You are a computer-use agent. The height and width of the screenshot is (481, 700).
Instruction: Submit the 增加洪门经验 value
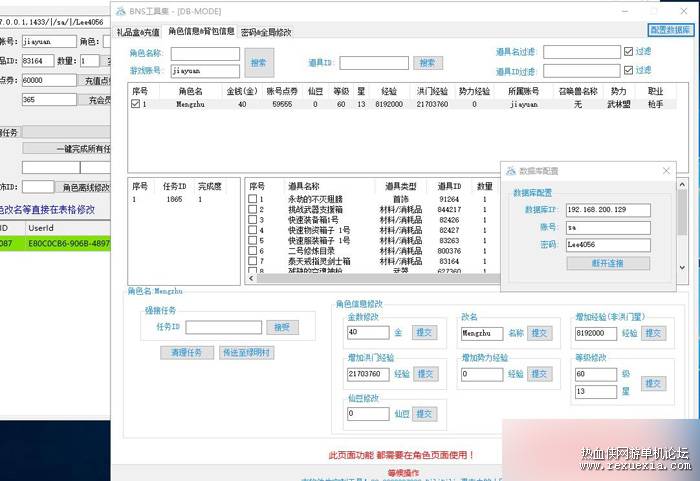425,374
